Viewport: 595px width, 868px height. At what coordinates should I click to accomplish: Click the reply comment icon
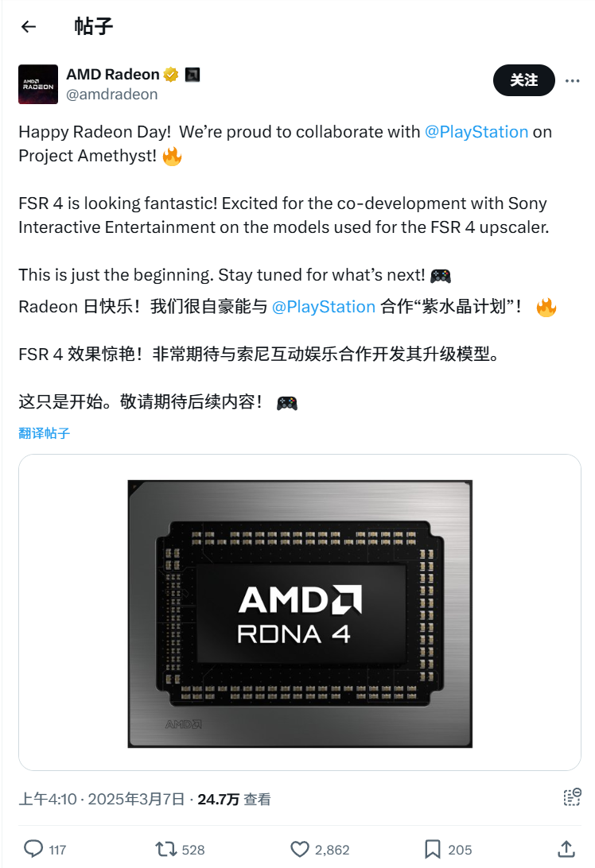pyautogui.click(x=33, y=849)
